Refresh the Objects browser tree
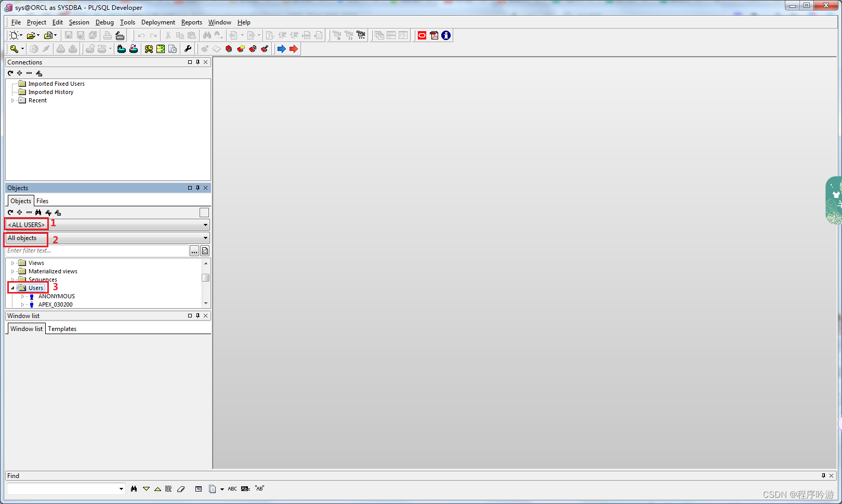Viewport: 842px width, 504px height. tap(10, 213)
